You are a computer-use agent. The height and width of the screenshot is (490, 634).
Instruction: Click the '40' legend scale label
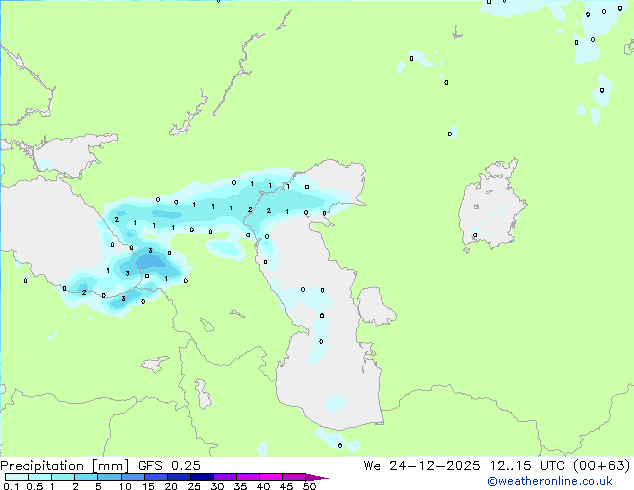coord(263,486)
